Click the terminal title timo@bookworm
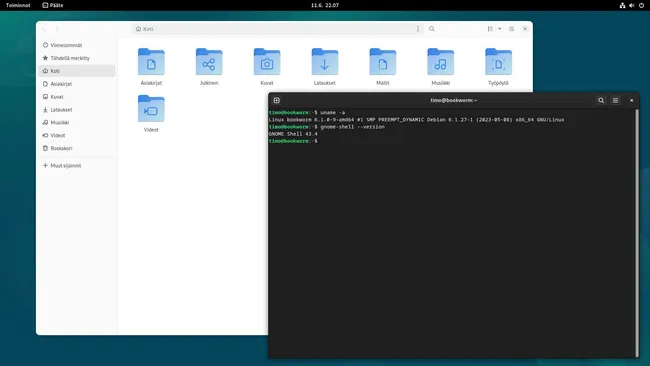 pyautogui.click(x=454, y=100)
